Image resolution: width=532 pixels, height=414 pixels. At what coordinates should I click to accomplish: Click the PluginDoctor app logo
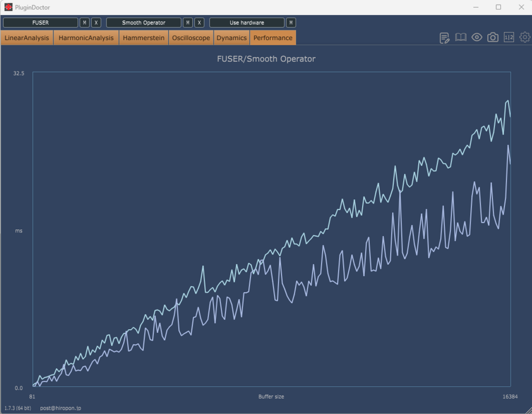tap(8, 7)
